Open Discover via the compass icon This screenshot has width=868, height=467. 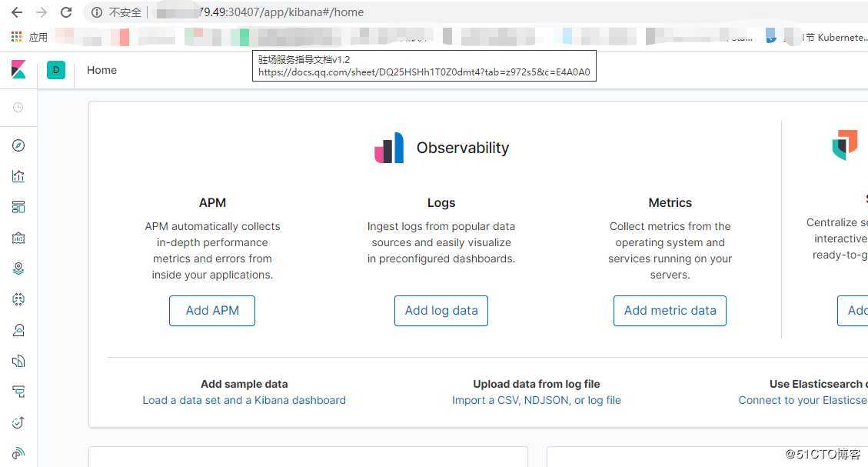18,145
